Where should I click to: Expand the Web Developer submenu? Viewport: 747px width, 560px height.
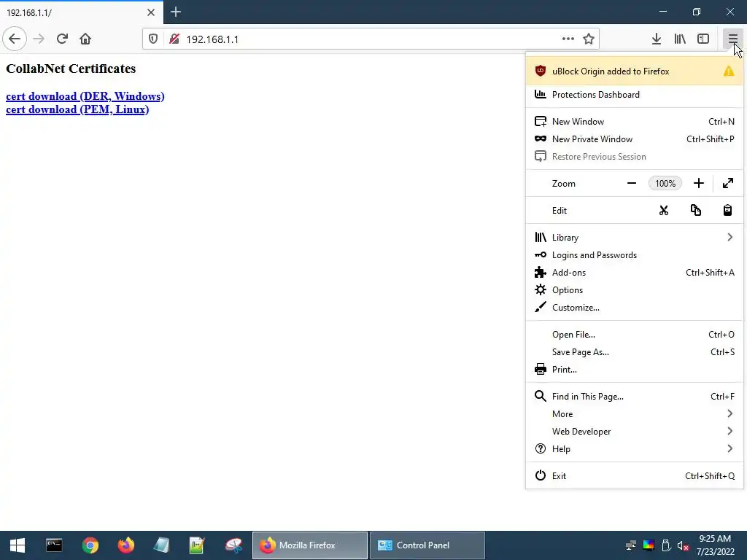634,432
